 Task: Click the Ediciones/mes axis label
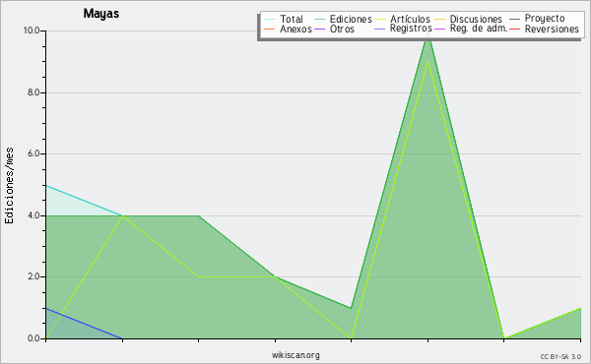click(x=9, y=186)
